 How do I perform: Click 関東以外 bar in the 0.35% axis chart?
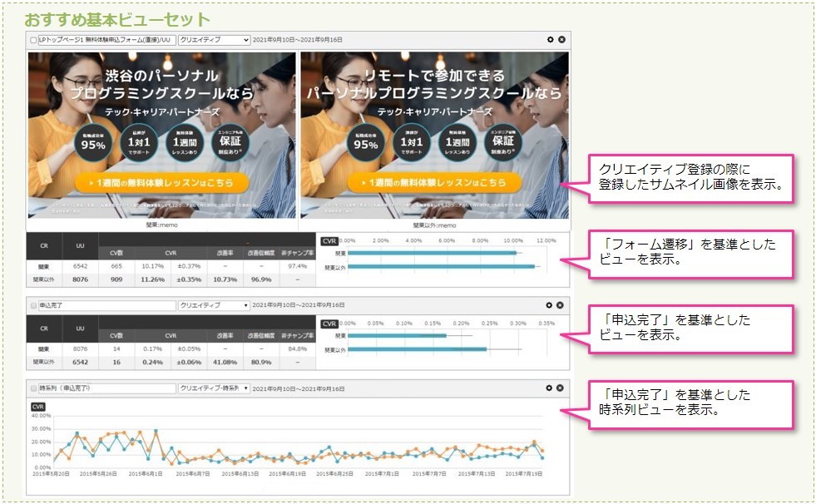point(418,349)
